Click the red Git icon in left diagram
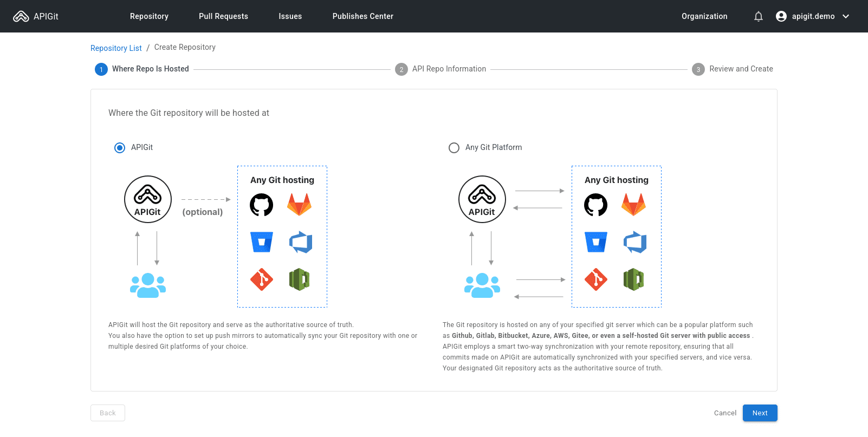The width and height of the screenshot is (868, 437). pos(262,279)
